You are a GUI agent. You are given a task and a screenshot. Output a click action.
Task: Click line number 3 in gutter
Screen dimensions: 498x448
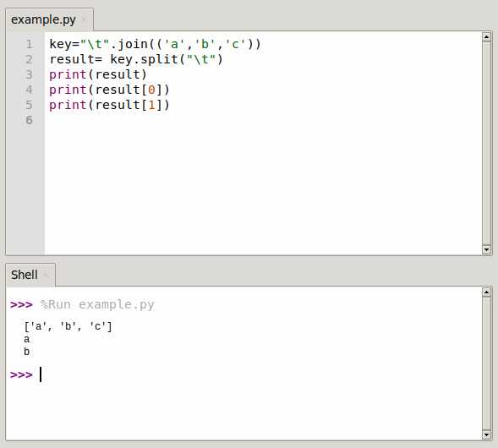pos(30,74)
